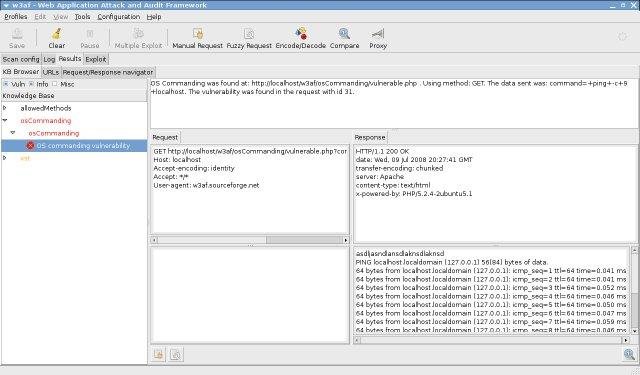Open the View menu
The height and width of the screenshot is (375, 640).
60,17
